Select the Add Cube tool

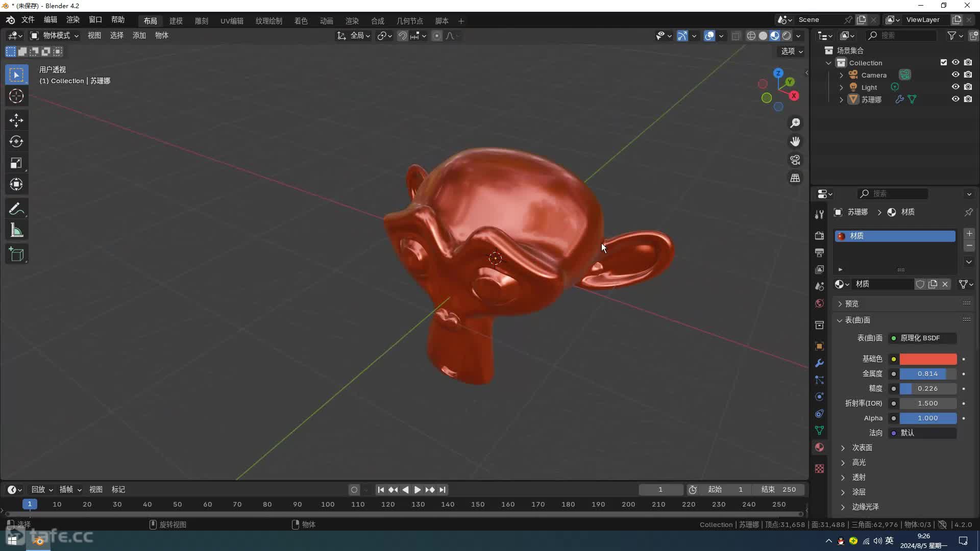click(x=16, y=255)
